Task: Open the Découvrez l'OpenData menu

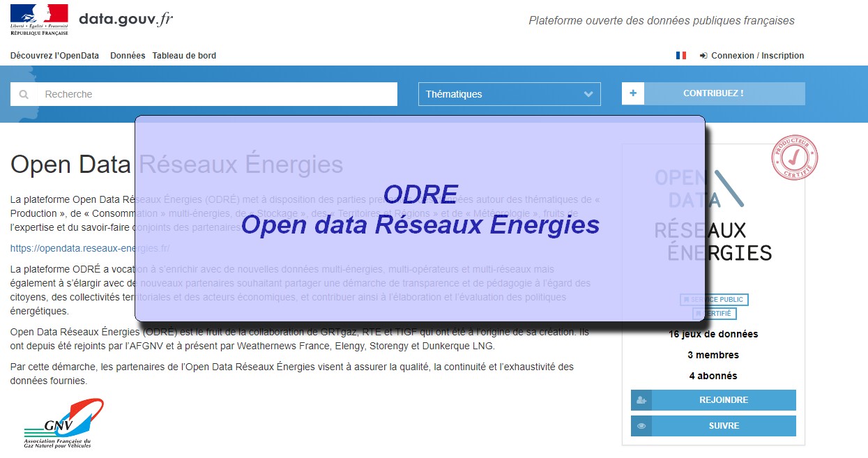Action: [54, 56]
